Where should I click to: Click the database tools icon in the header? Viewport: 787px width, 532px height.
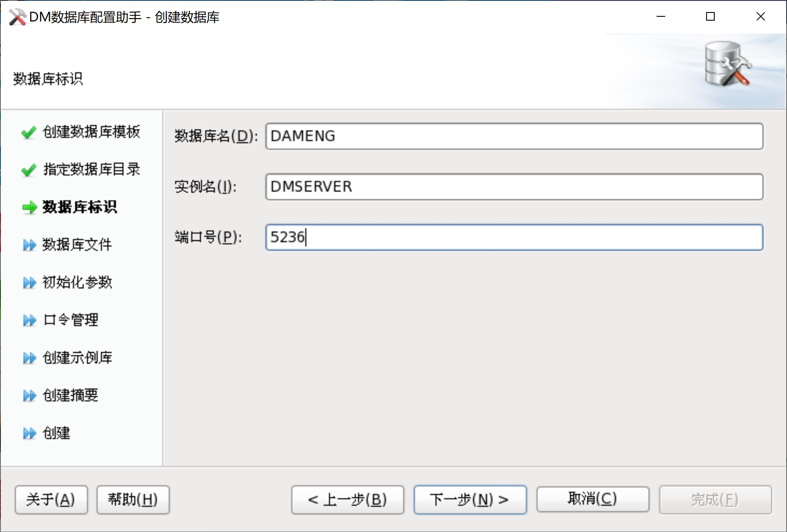tap(728, 64)
